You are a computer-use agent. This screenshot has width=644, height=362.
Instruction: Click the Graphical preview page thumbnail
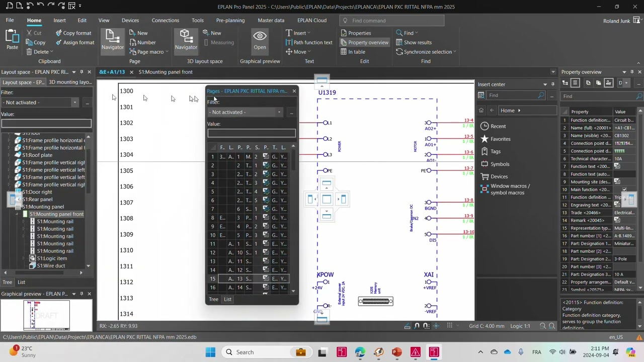(x=46, y=315)
